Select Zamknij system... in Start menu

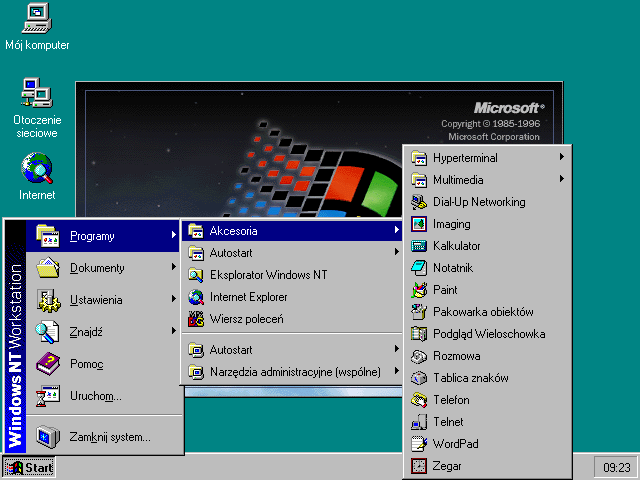(x=110, y=437)
